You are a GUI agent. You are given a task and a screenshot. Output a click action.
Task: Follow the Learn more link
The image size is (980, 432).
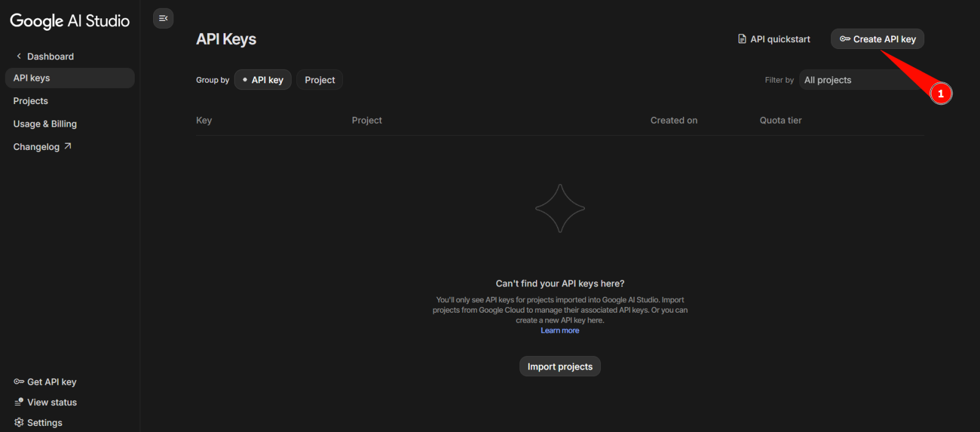pos(560,330)
